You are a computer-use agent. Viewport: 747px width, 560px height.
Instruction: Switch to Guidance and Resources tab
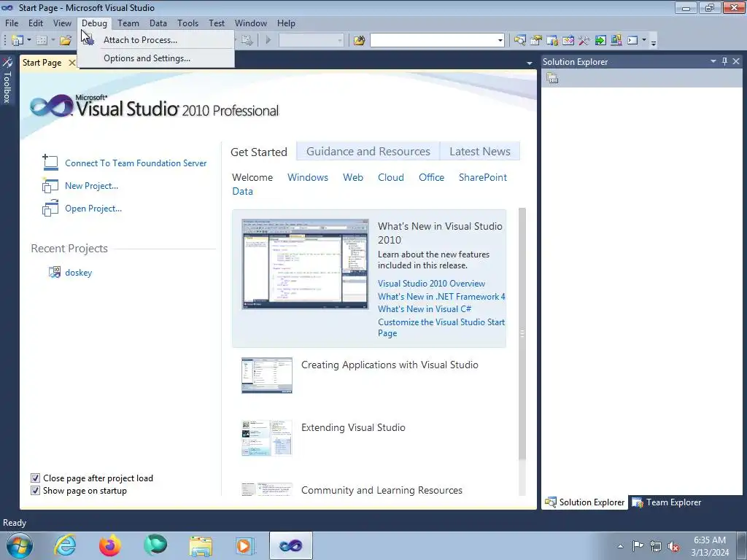pos(368,152)
